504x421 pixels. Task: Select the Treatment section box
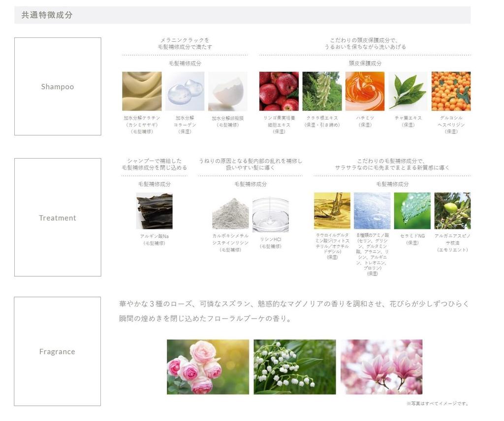click(57, 217)
